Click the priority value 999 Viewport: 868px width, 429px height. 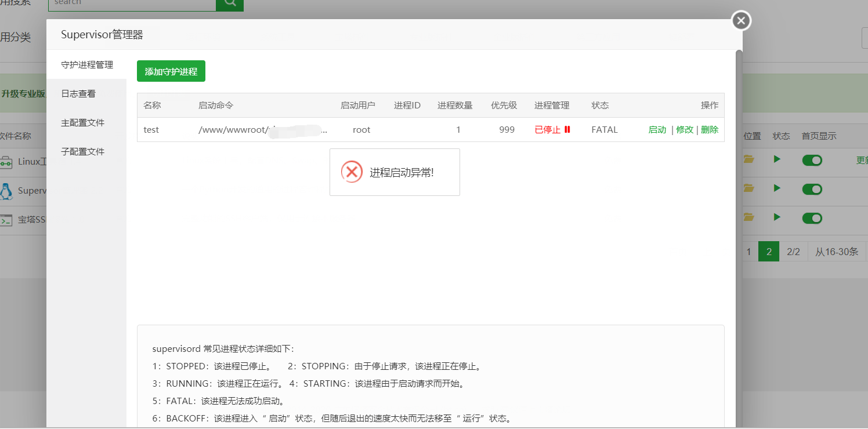click(507, 130)
